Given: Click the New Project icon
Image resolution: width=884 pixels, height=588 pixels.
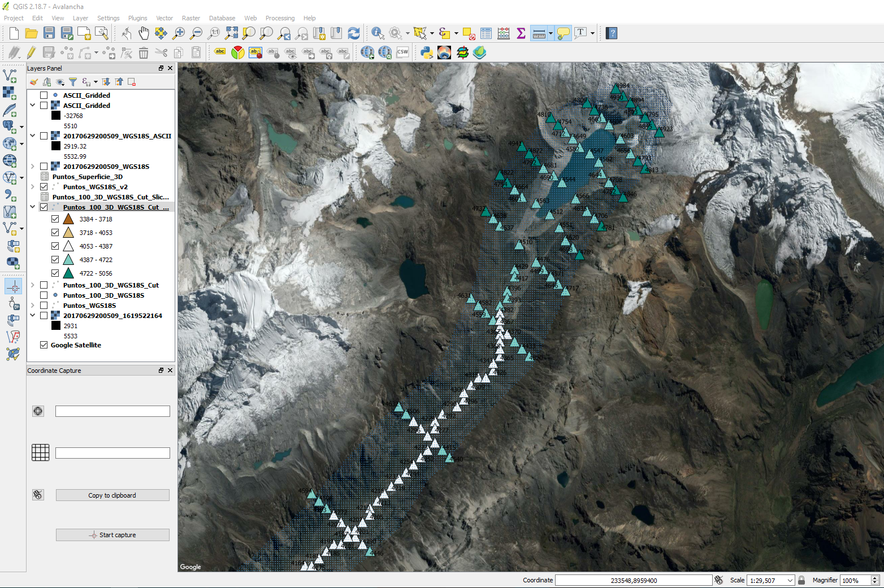Looking at the screenshot, I should pos(14,33).
